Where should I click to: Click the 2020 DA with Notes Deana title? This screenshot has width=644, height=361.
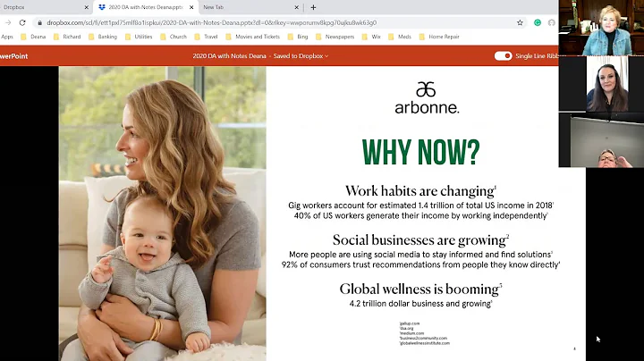pos(229,56)
